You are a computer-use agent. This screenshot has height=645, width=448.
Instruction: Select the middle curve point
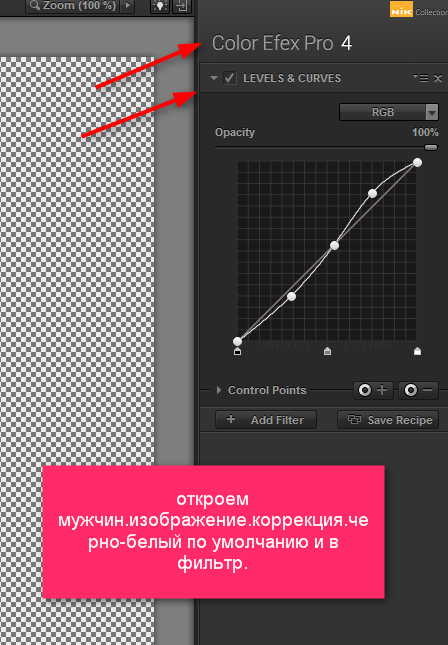click(334, 246)
